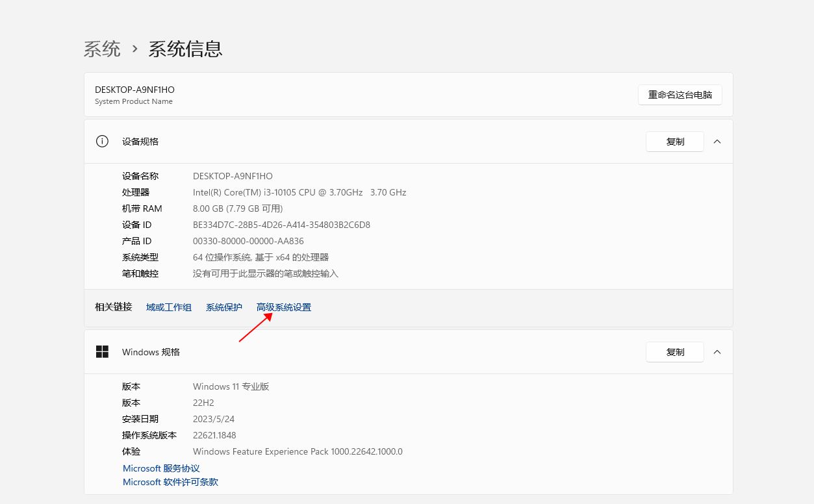Screen dimensions: 814x504
Task: Select the 操作系统版本 value 22621.1848
Action: pos(214,435)
